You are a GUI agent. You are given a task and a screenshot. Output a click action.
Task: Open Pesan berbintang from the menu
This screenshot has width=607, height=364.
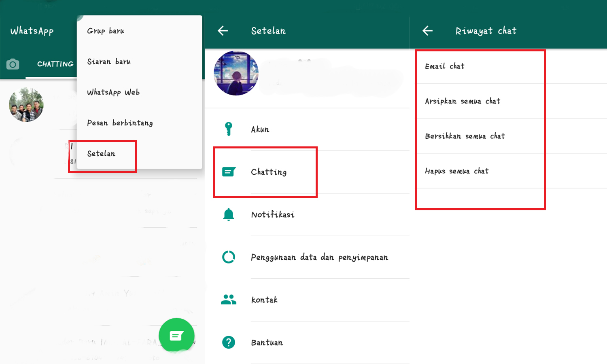pyautogui.click(x=140, y=123)
